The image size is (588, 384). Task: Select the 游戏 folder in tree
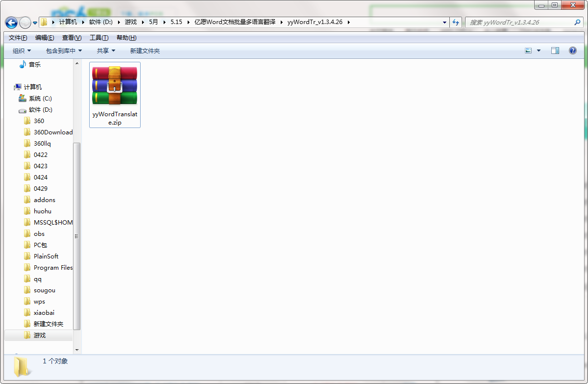coord(40,335)
